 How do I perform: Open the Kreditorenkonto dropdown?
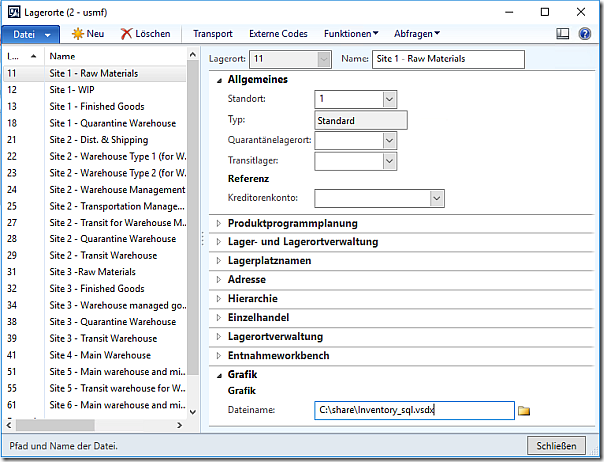click(436, 198)
